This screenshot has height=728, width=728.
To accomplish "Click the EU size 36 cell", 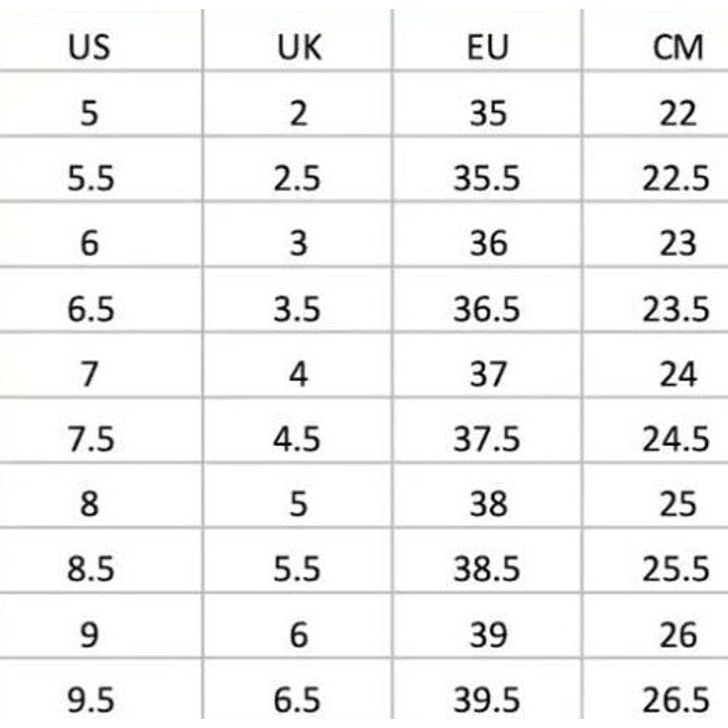I will [x=486, y=244].
